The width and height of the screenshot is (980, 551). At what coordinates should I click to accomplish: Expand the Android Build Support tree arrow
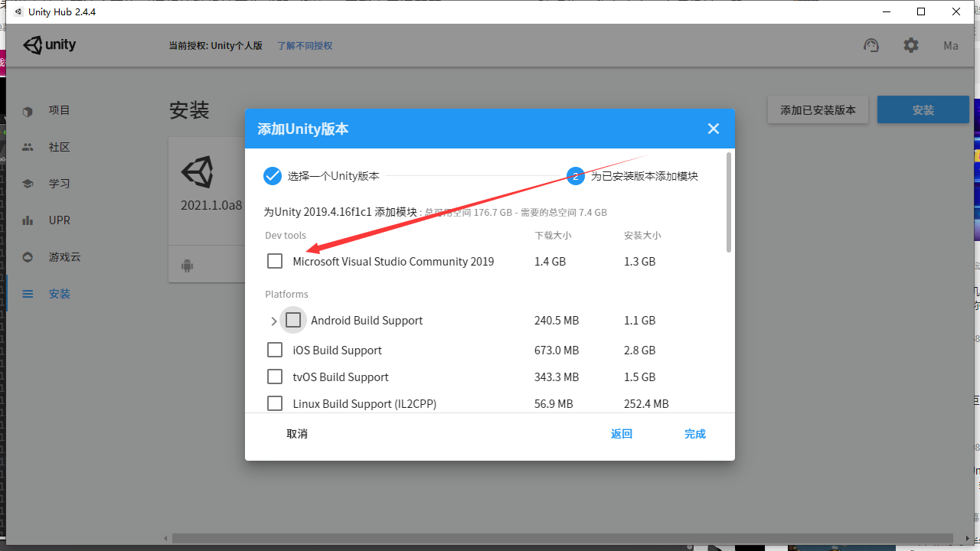pos(273,320)
